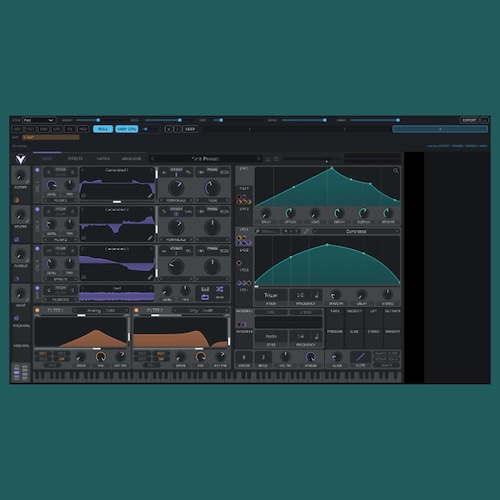The image size is (500, 500).
Task: Click the Envelope Release knob
Action: coord(388,213)
